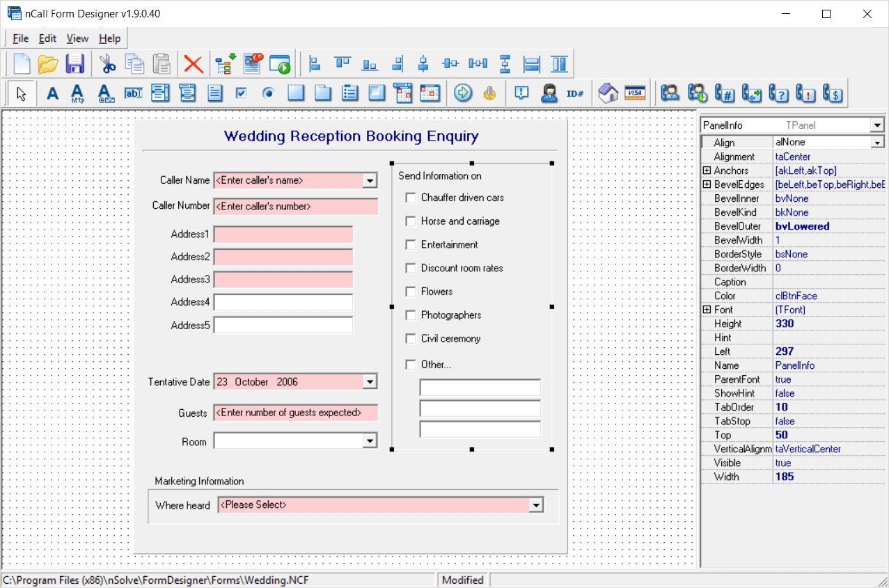This screenshot has width=889, height=588.
Task: Select the radio button component tool
Action: 269,93
